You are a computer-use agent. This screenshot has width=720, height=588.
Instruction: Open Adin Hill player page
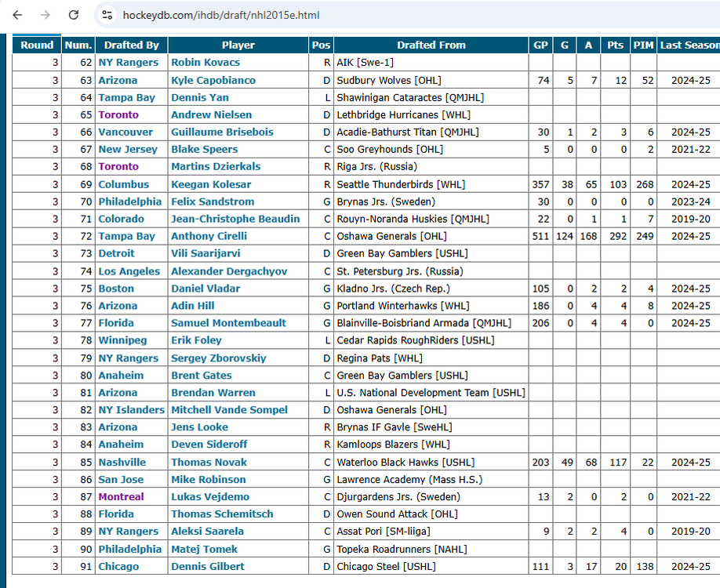click(192, 306)
